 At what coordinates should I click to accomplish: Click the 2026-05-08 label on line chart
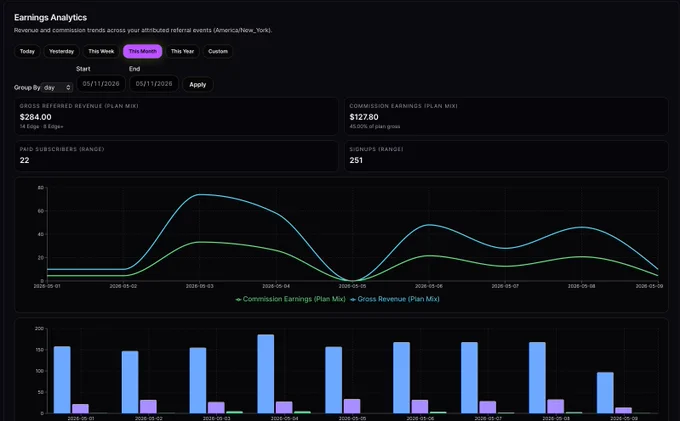[x=582, y=286]
